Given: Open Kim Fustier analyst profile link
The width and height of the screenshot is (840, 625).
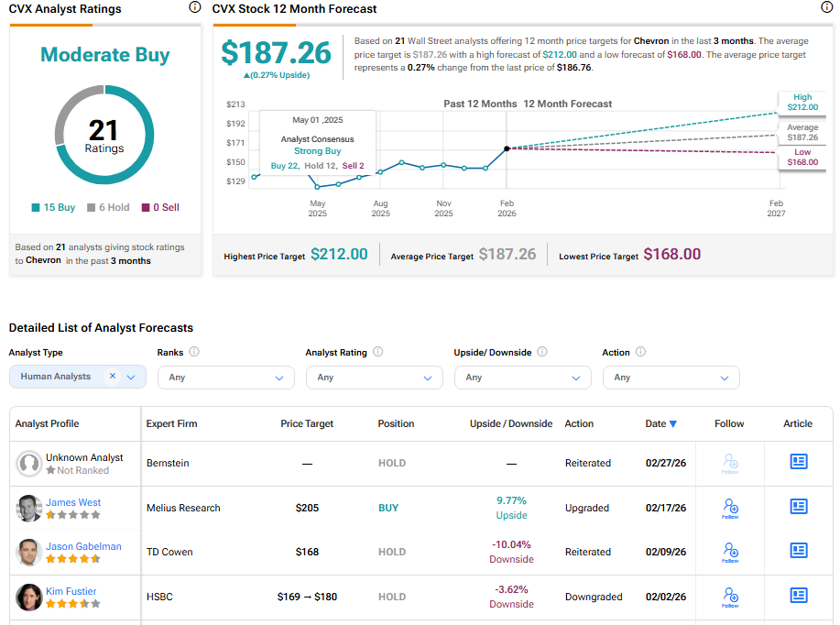Looking at the screenshot, I should pyautogui.click(x=71, y=591).
